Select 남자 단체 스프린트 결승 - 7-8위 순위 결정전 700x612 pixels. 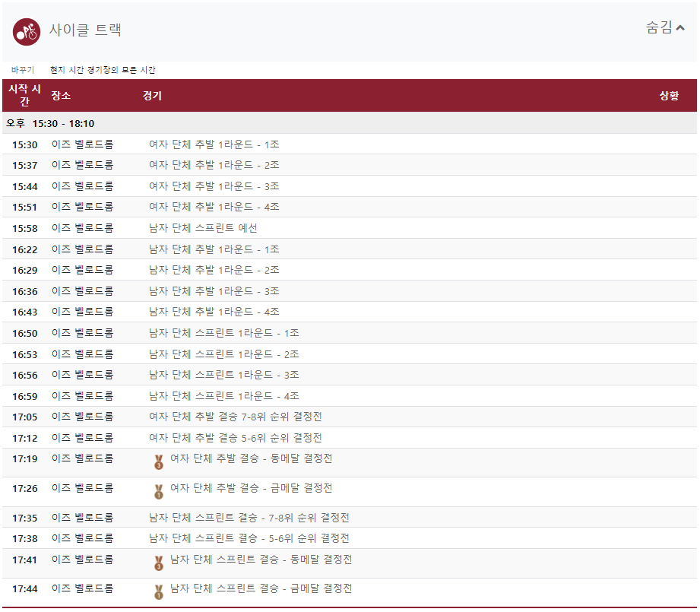(249, 518)
